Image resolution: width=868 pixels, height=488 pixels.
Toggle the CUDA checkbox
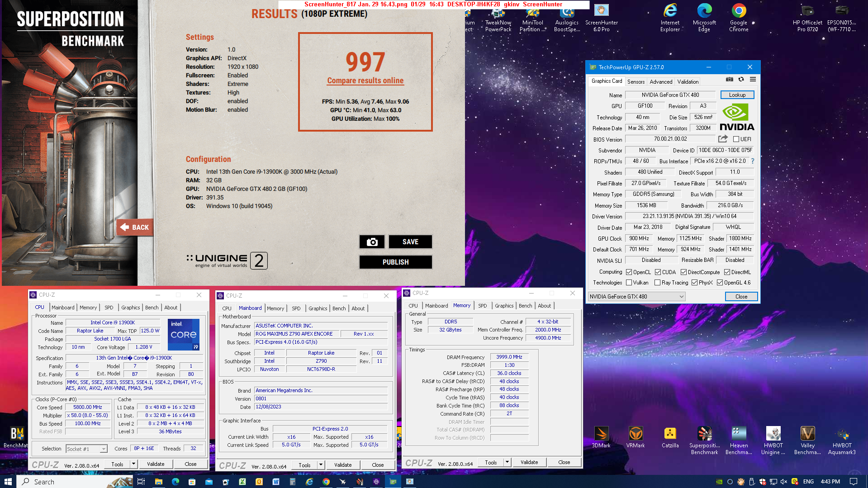pyautogui.click(x=658, y=272)
